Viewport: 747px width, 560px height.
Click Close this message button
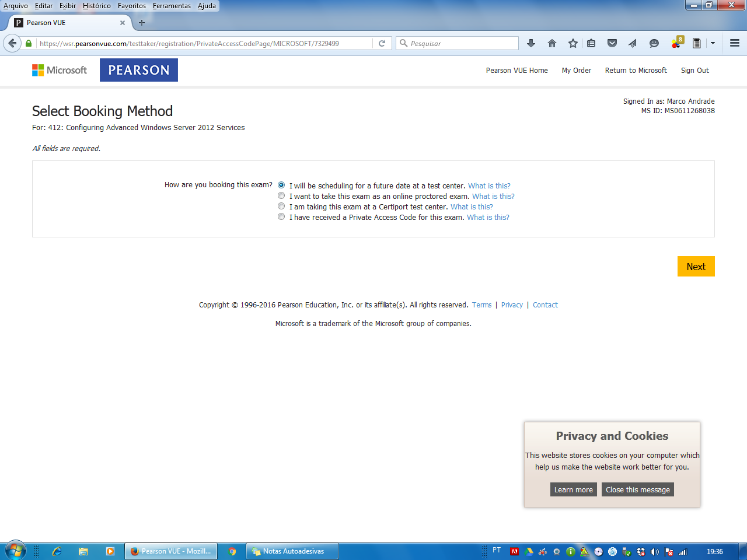coord(638,489)
